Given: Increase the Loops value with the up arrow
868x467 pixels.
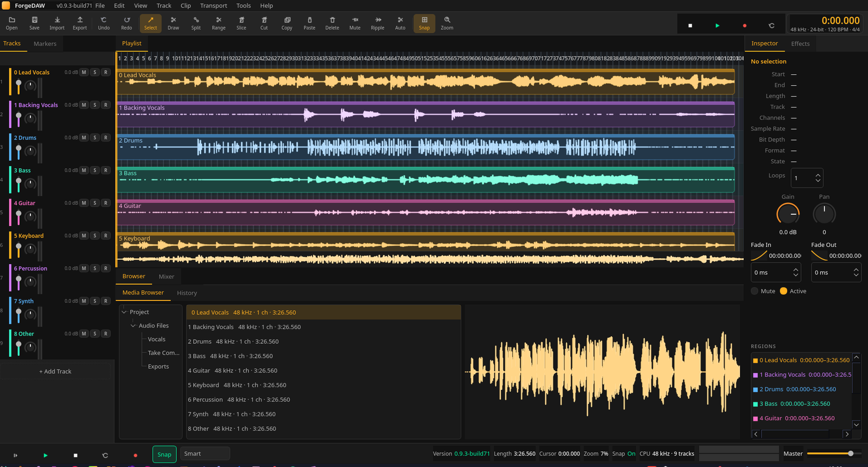Looking at the screenshot, I should pyautogui.click(x=818, y=176).
